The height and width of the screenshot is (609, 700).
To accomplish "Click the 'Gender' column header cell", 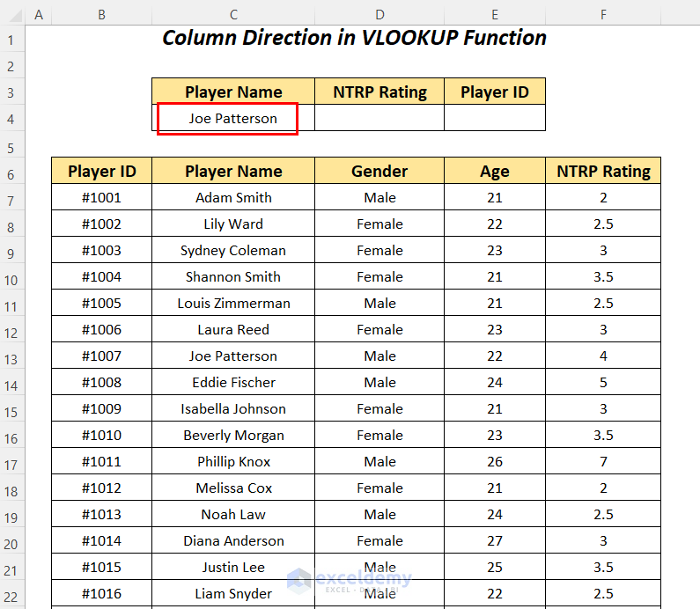I will [379, 171].
